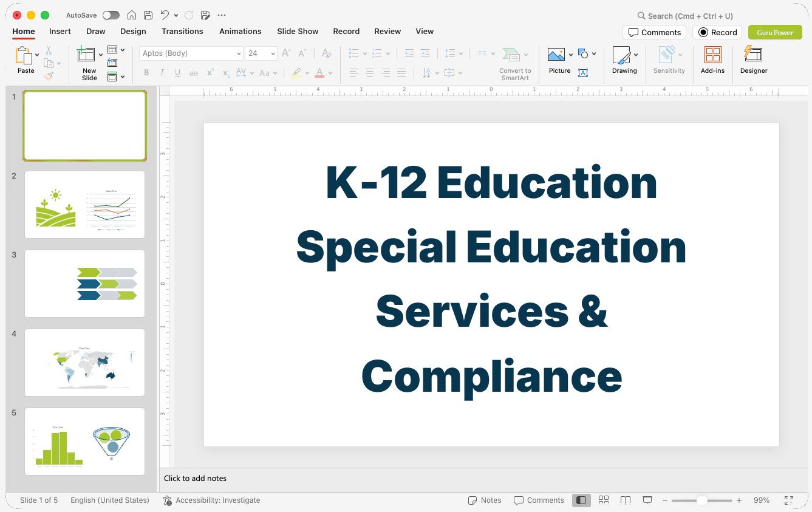Viewport: 812px width, 512px height.
Task: Open the Section dropdown
Action: tap(116, 77)
